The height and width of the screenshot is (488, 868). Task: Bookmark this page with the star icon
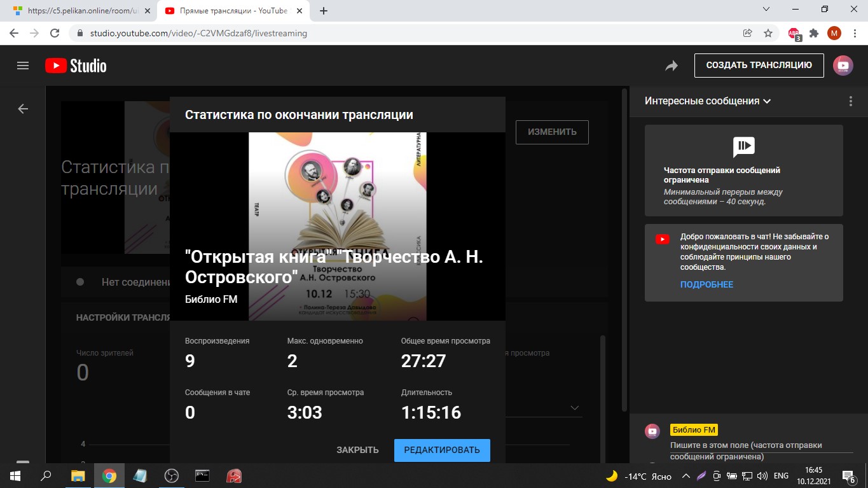click(768, 33)
